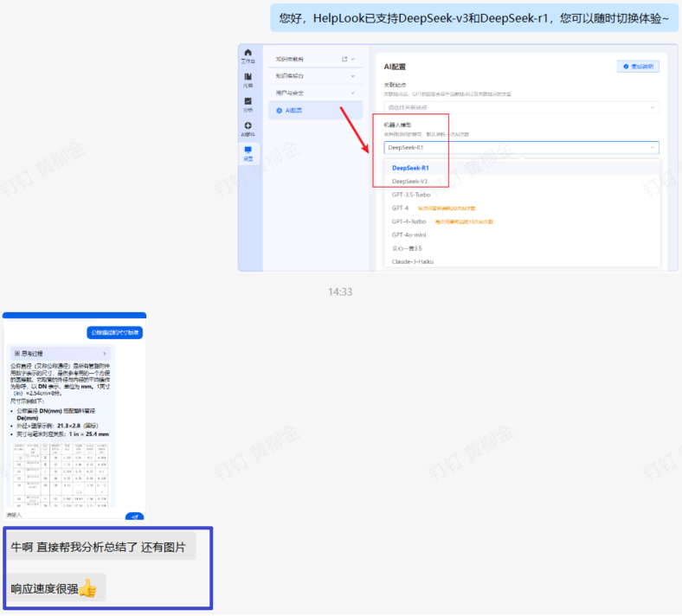Expand the 用户与安全 menu row
This screenshot has height=616, width=682.
coord(315,93)
